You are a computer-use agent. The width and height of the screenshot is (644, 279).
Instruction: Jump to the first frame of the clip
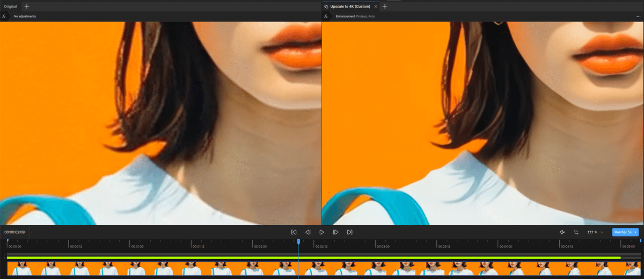coord(294,232)
